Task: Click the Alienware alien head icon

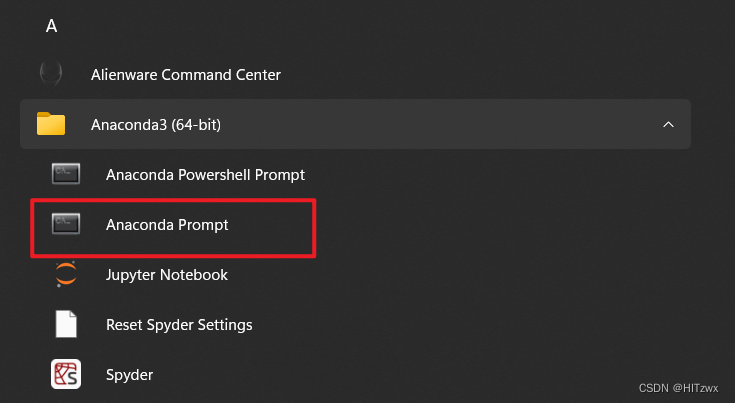Action: pyautogui.click(x=51, y=74)
